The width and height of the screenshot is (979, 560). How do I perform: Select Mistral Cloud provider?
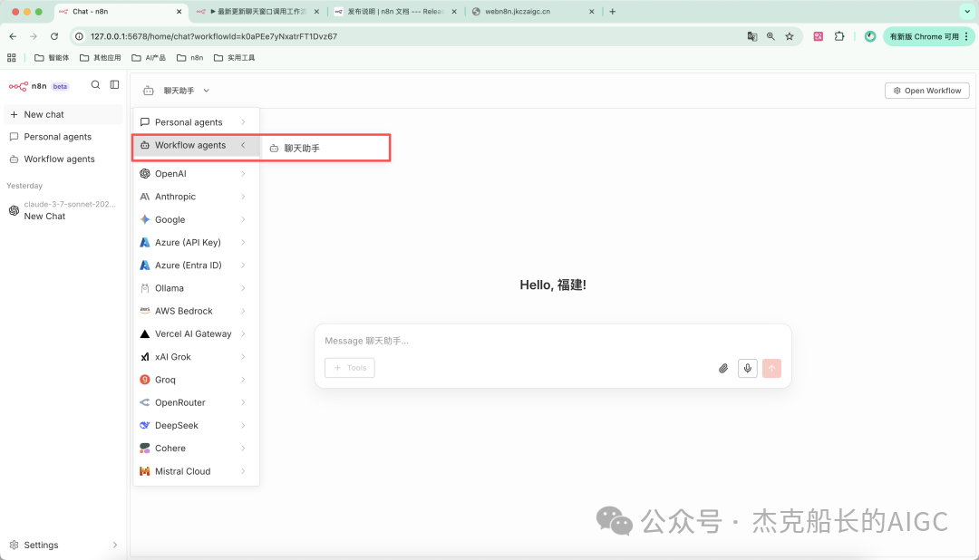(x=196, y=471)
